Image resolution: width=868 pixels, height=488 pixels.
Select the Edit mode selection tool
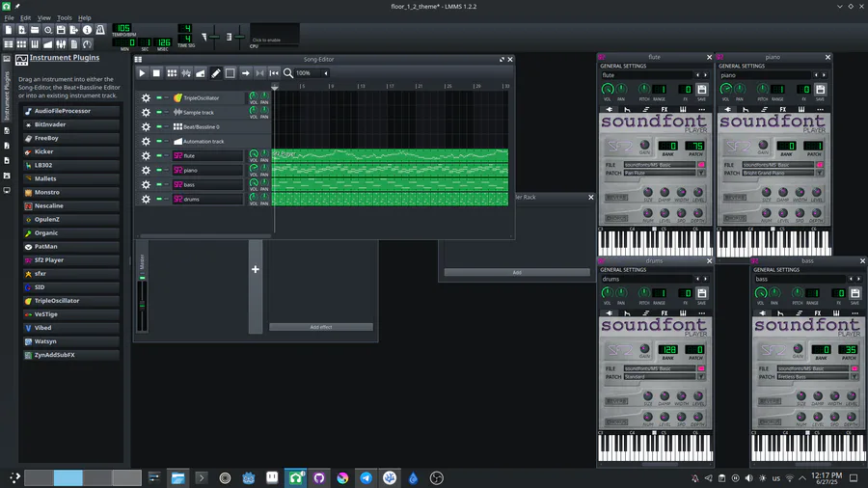(231, 73)
